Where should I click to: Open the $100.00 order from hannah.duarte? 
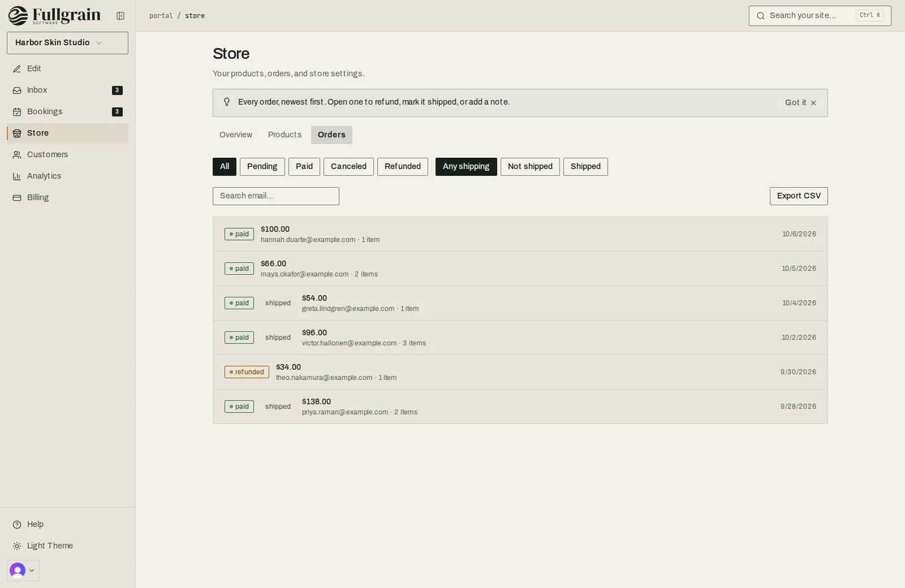coord(520,234)
